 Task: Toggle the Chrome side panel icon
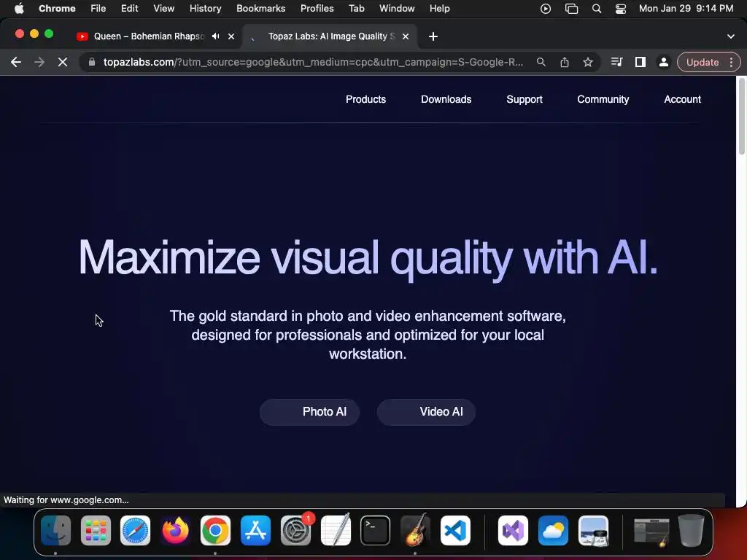pos(640,62)
